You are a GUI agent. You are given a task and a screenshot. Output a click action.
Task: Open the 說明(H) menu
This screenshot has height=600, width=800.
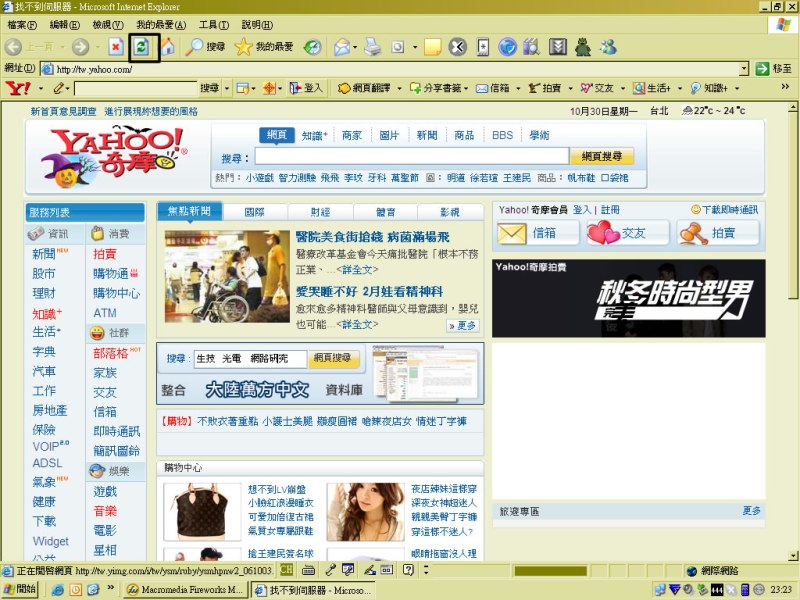tap(257, 24)
